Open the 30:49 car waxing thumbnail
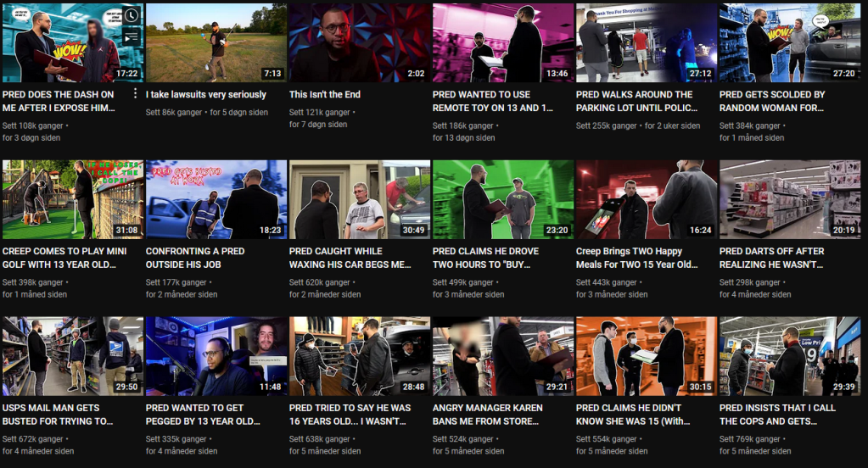 coord(359,199)
